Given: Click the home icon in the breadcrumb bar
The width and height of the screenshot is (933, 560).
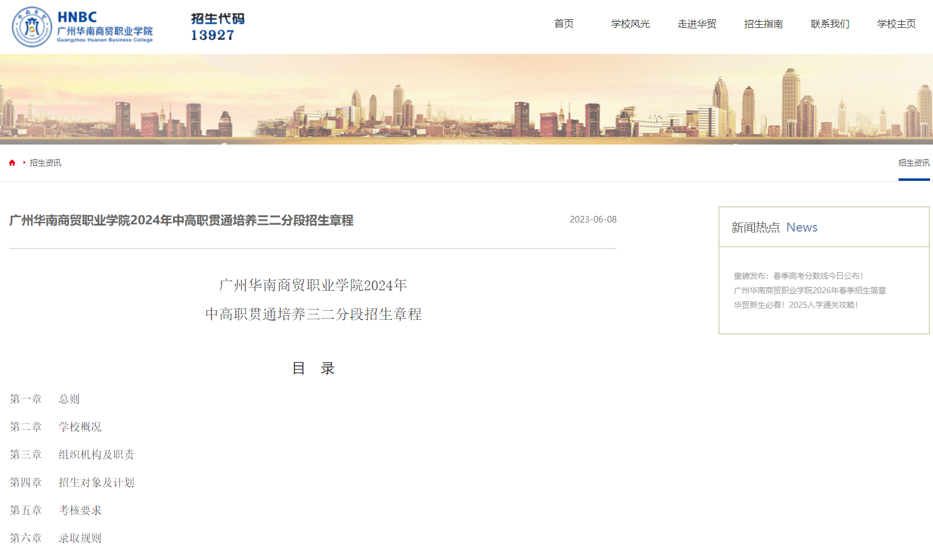Looking at the screenshot, I should (12, 162).
